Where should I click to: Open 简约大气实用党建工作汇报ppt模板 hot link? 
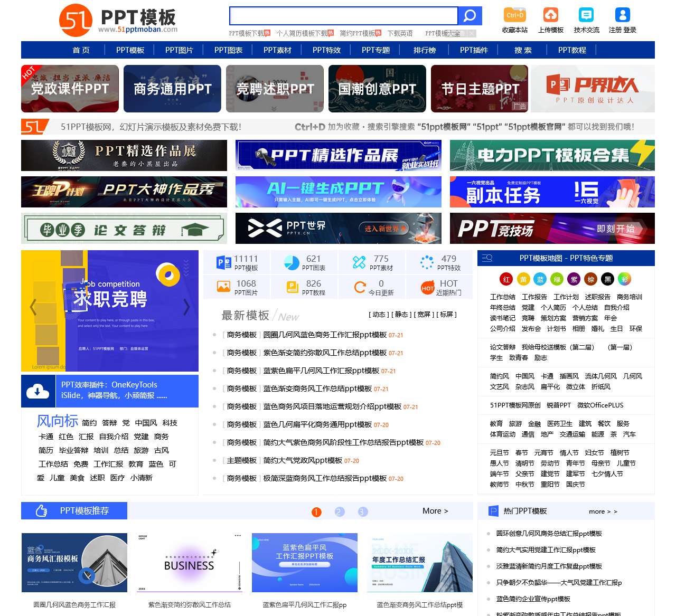coord(546,550)
